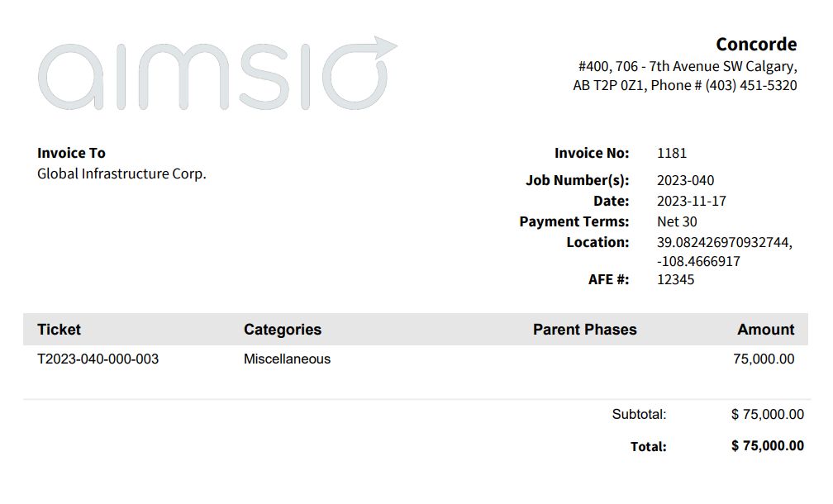The width and height of the screenshot is (833, 504).
Task: Click the bold Total amount $ 75,000.00
Action: tap(767, 445)
